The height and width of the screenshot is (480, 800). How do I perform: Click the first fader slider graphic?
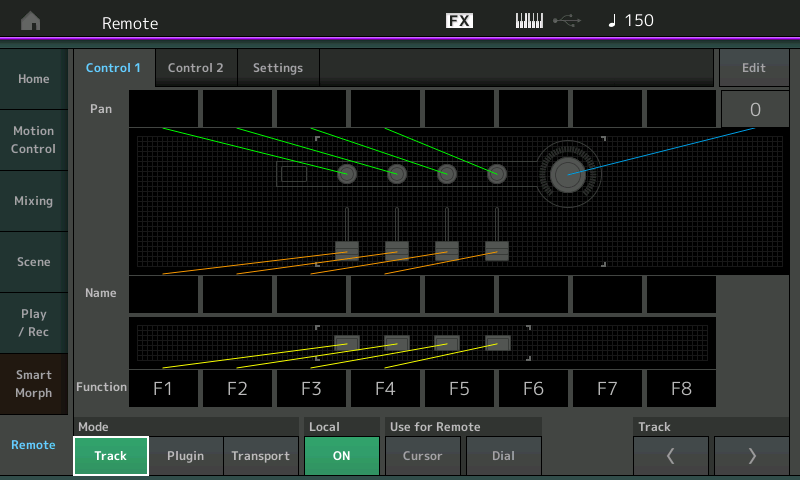(x=347, y=248)
